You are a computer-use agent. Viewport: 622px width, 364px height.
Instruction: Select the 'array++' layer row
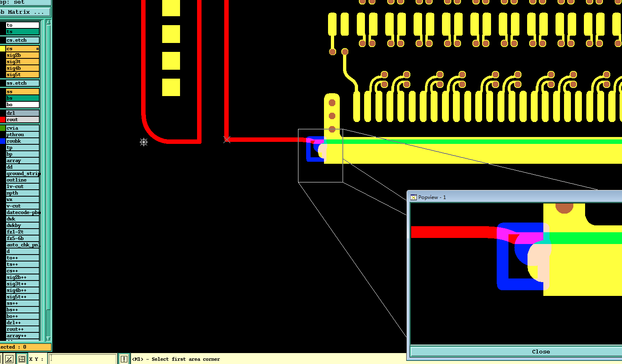pos(23,336)
